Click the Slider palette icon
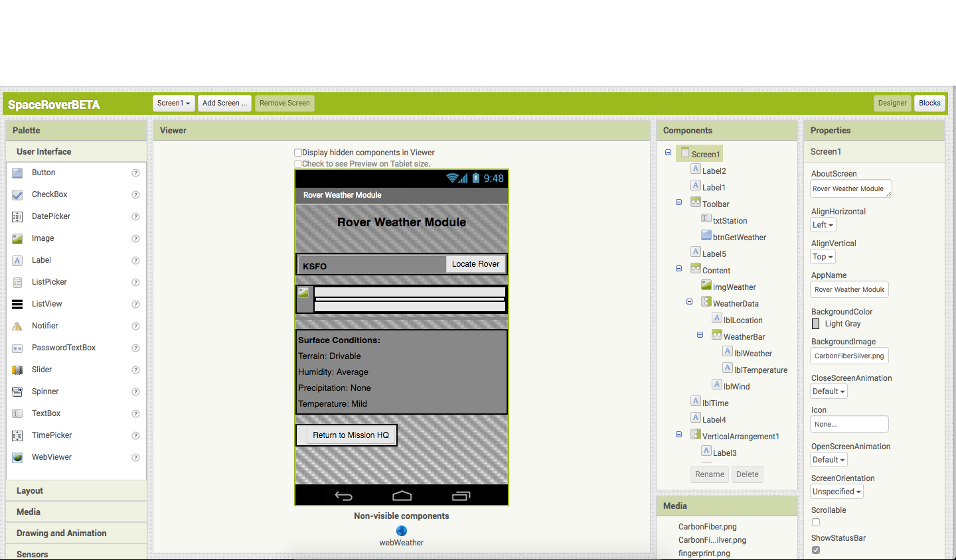The height and width of the screenshot is (560, 956). (17, 370)
